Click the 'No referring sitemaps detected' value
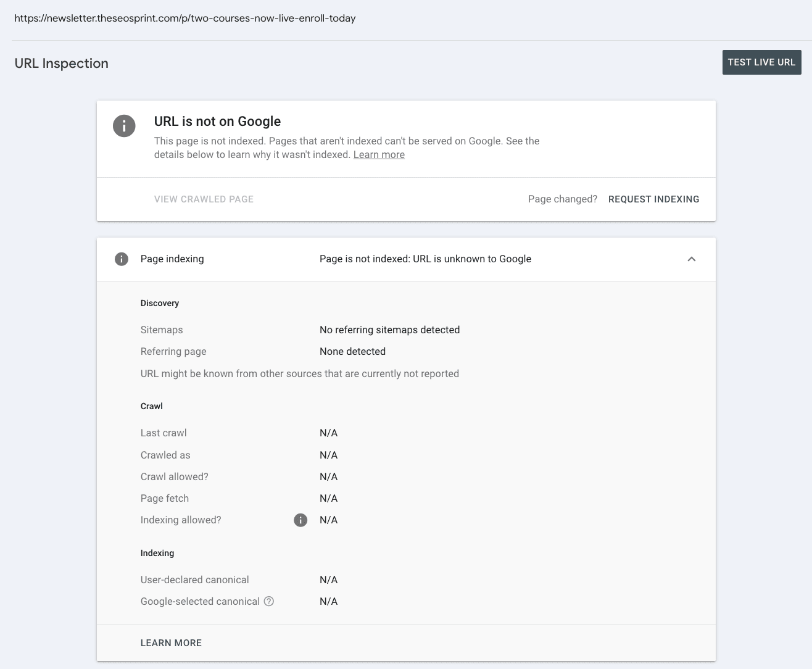812x669 pixels. click(x=389, y=330)
